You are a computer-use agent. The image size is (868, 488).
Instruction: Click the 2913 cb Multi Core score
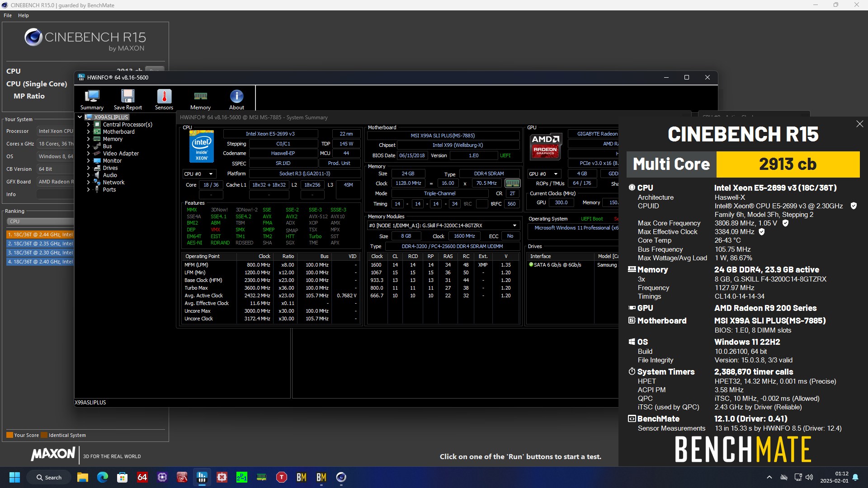pos(788,164)
